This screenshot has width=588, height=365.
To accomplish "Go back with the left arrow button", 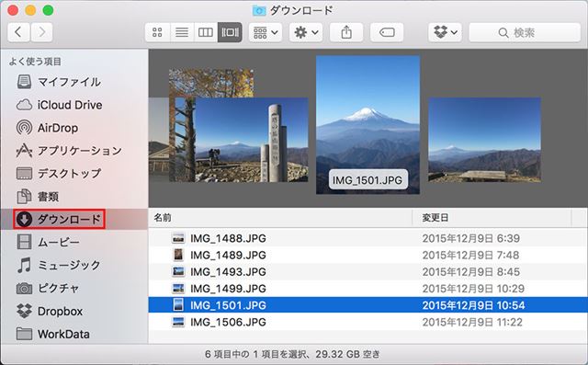I will (18, 32).
